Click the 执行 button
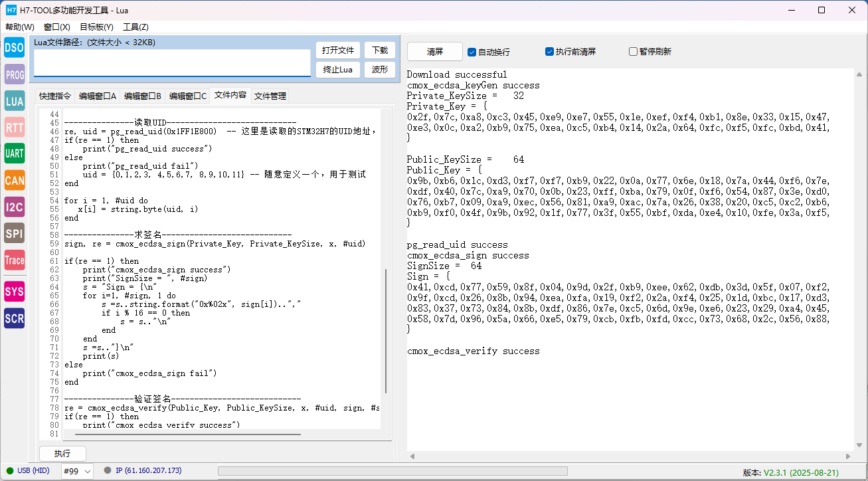Screen dimensions: 868x481 click(x=62, y=454)
